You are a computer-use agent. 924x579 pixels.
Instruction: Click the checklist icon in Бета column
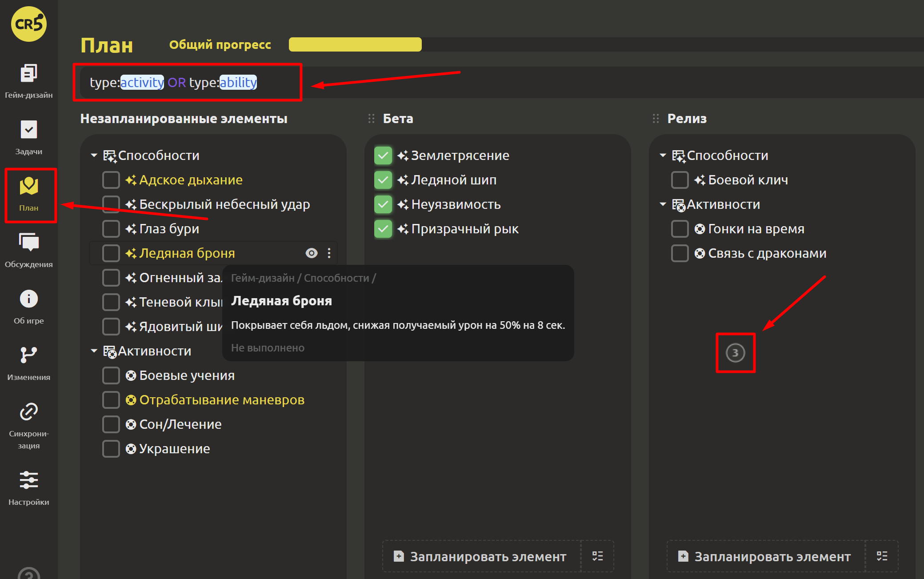pyautogui.click(x=597, y=556)
